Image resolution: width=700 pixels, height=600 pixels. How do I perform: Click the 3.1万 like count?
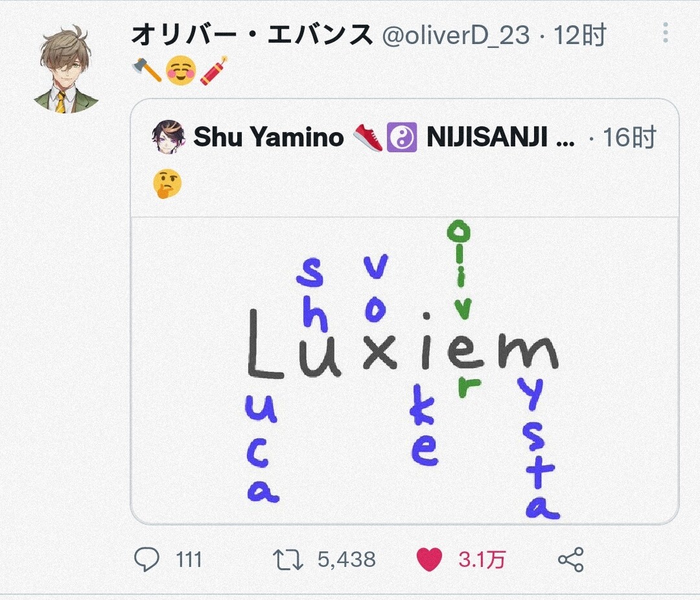click(x=482, y=560)
